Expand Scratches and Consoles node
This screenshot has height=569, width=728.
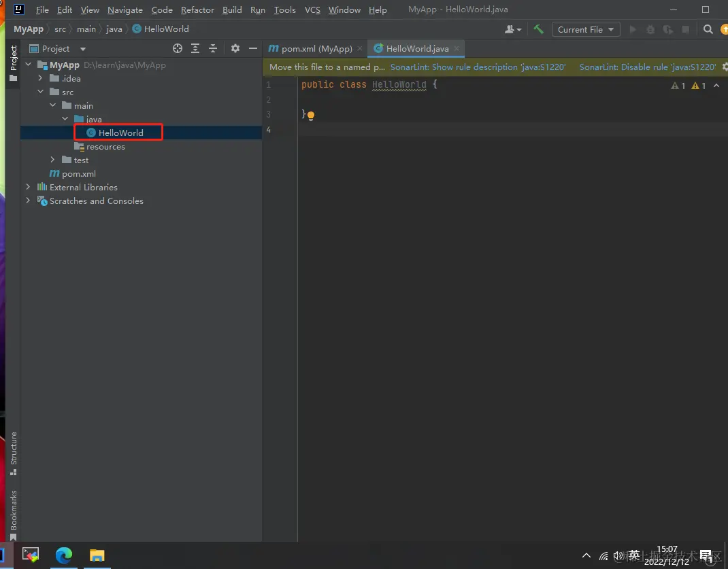[x=29, y=201]
